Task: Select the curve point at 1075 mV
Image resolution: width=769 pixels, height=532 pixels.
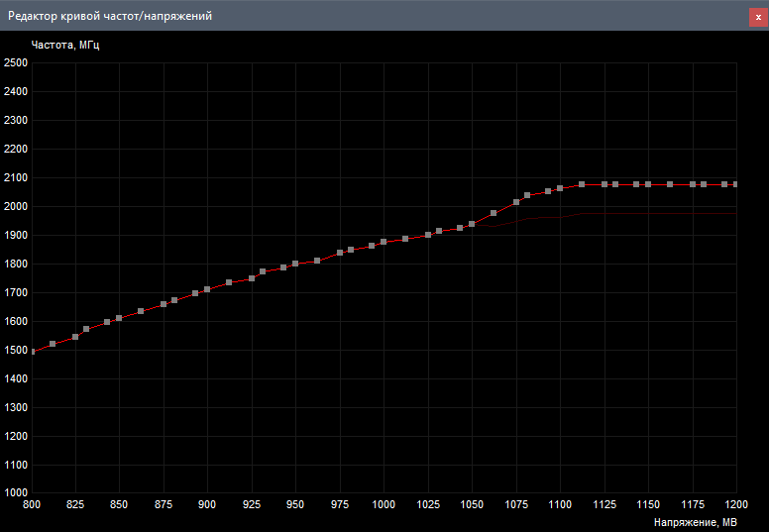Action: 516,202
